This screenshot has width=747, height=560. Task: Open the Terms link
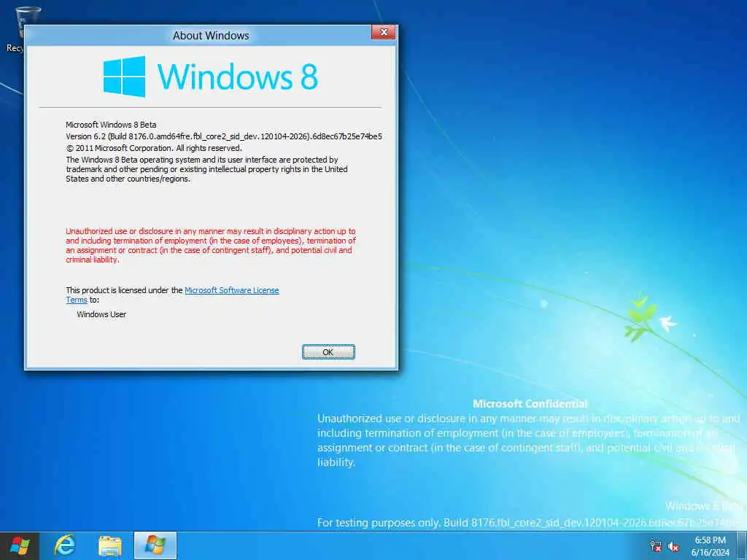[77, 300]
